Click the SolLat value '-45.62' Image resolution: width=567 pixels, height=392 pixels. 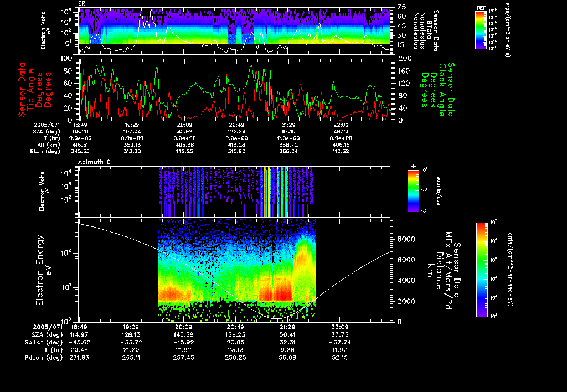pyautogui.click(x=79, y=343)
